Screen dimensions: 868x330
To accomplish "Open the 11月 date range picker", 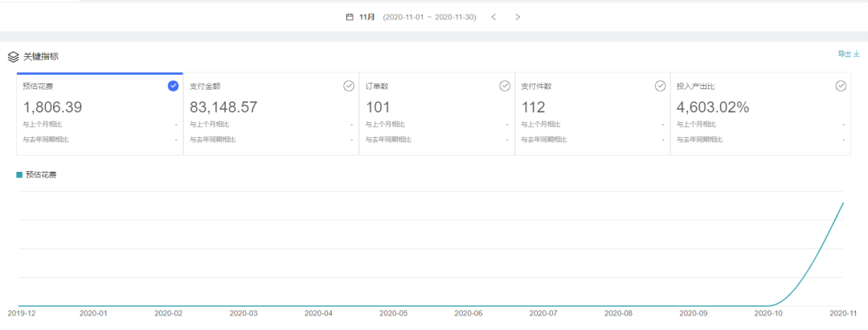I will 367,17.
